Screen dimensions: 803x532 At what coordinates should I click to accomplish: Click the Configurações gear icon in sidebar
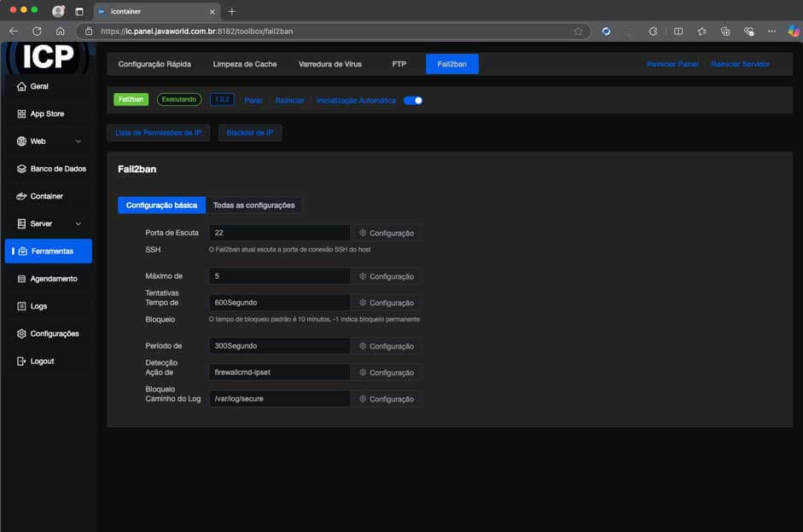[21, 333]
